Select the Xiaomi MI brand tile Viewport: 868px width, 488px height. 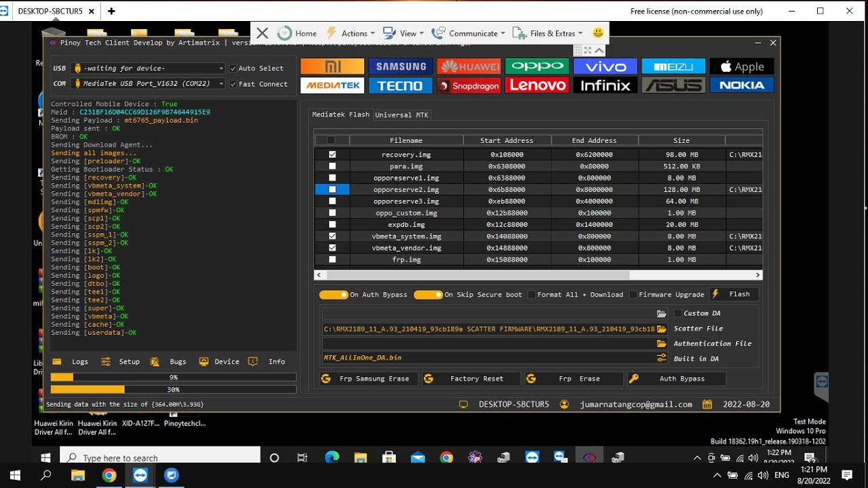pos(332,66)
